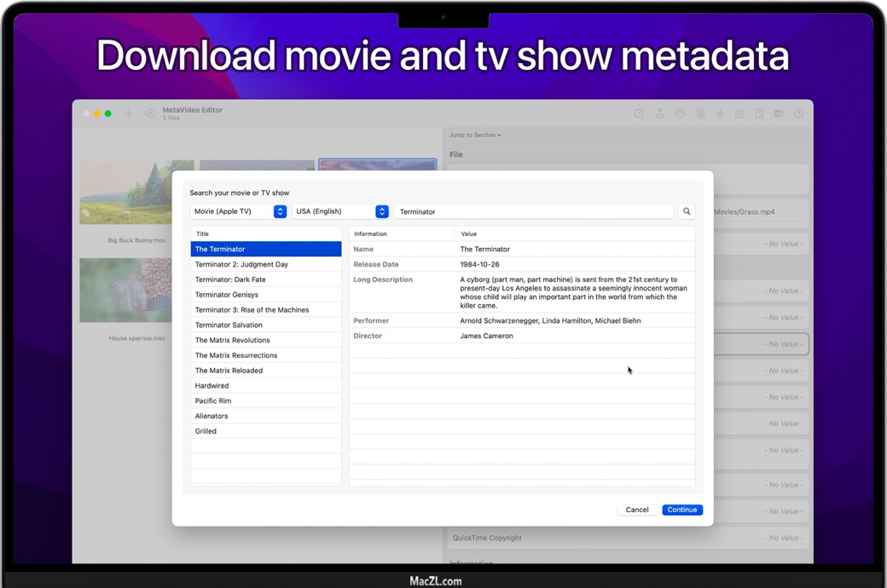Image resolution: width=887 pixels, height=588 pixels.
Task: Click the search magnifier button
Action: 687,211
